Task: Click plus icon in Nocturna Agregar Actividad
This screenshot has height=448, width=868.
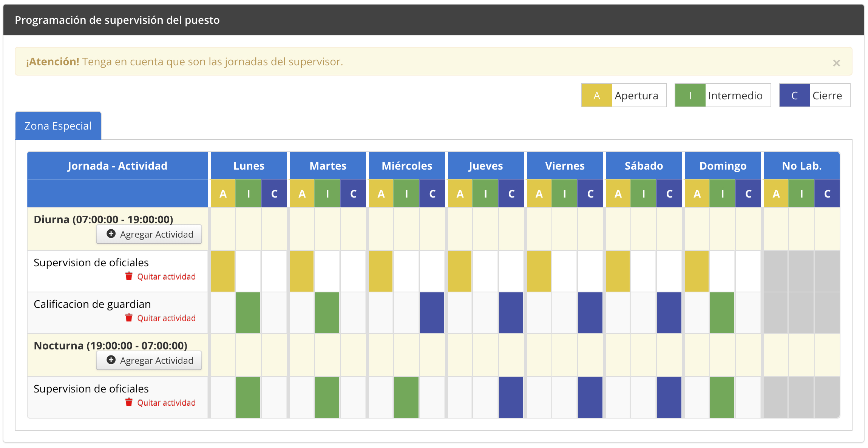Action: point(111,360)
